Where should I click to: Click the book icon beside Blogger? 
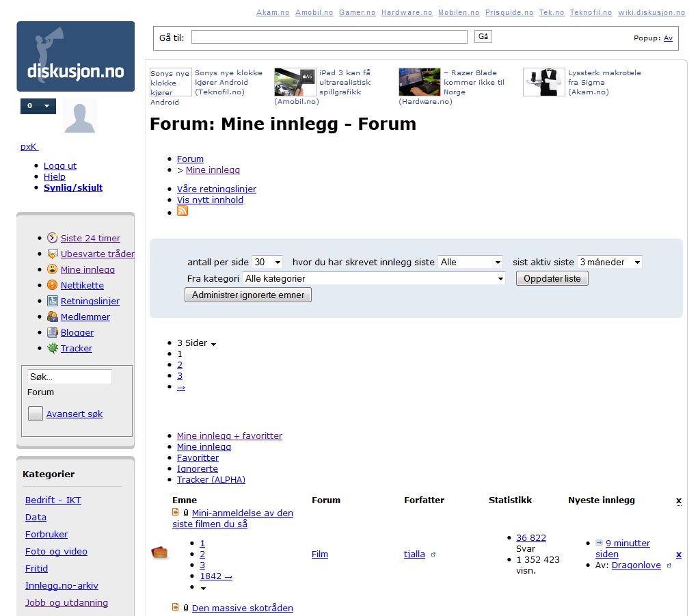52,332
